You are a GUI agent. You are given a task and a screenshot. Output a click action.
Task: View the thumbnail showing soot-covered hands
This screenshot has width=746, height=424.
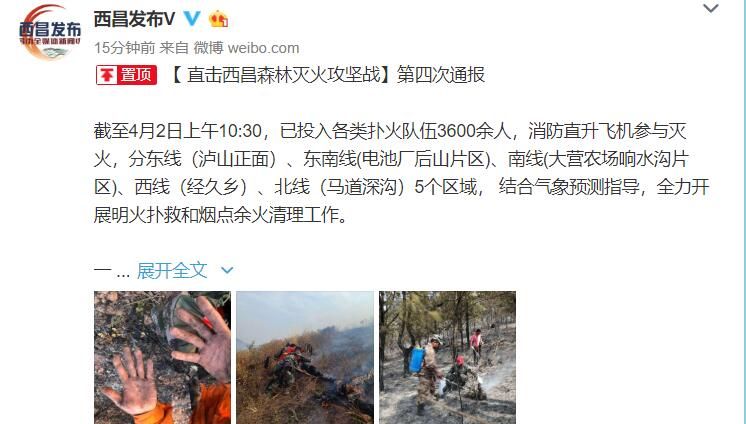[162, 357]
